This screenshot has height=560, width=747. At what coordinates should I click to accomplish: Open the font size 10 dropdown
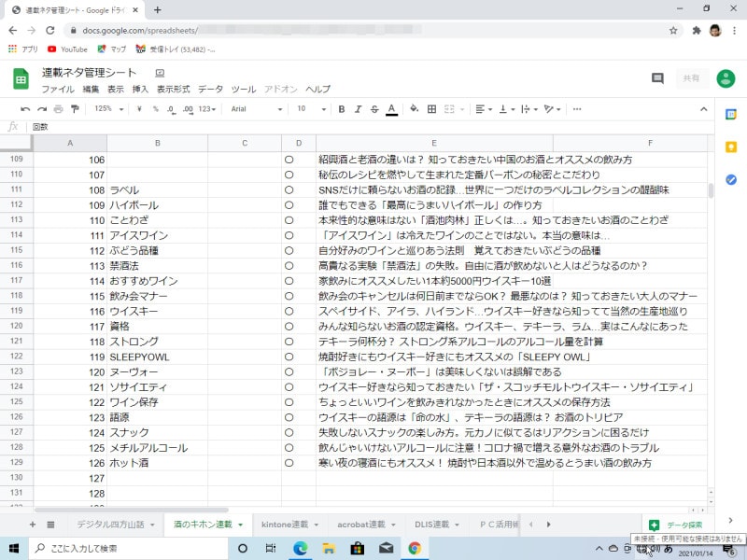tap(307, 109)
